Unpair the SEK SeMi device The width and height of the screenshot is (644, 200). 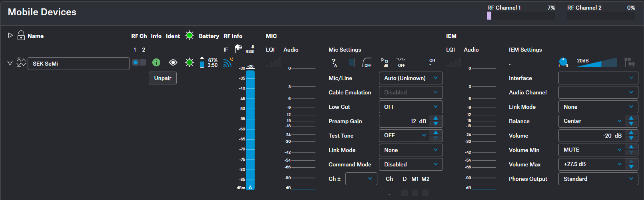163,78
